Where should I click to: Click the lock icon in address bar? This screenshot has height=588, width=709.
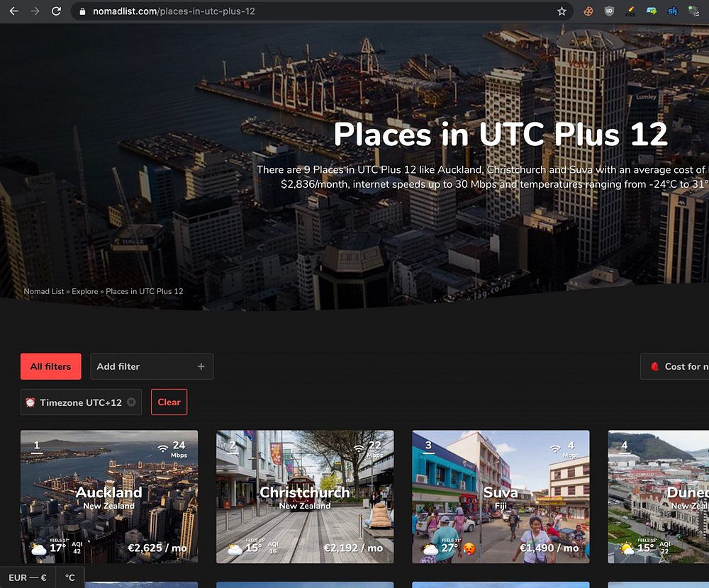pos(82,11)
